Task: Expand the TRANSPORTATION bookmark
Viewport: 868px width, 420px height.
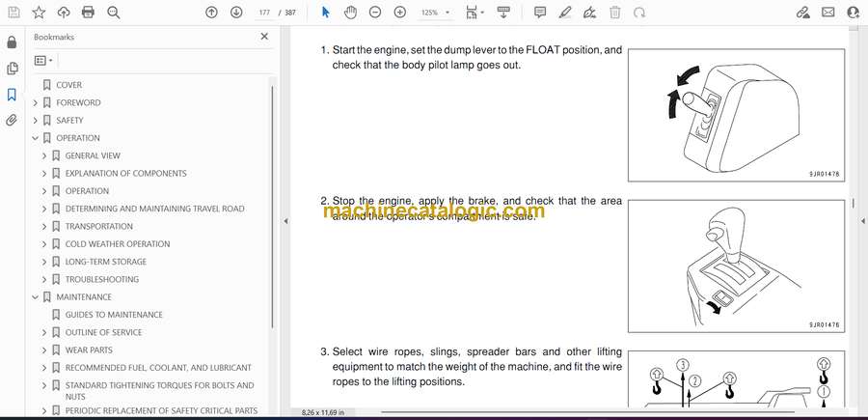Action: pyautogui.click(x=44, y=227)
